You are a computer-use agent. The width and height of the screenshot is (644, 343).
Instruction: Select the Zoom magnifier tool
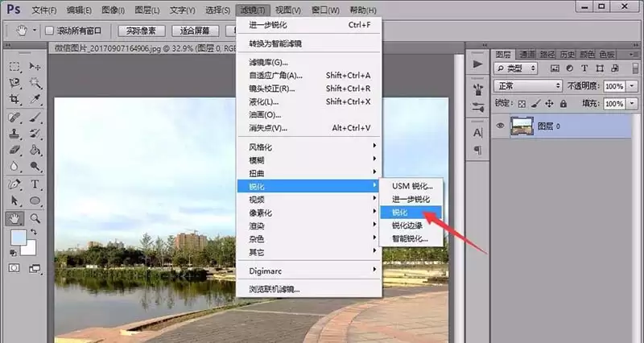pyautogui.click(x=35, y=218)
